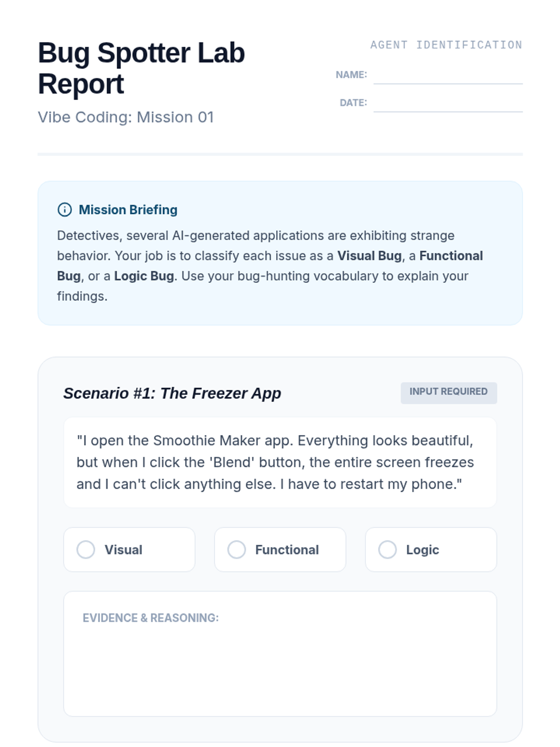Click the AGENT IDENTIFICATION label
Screen dimensions: 560x747
[x=446, y=45]
